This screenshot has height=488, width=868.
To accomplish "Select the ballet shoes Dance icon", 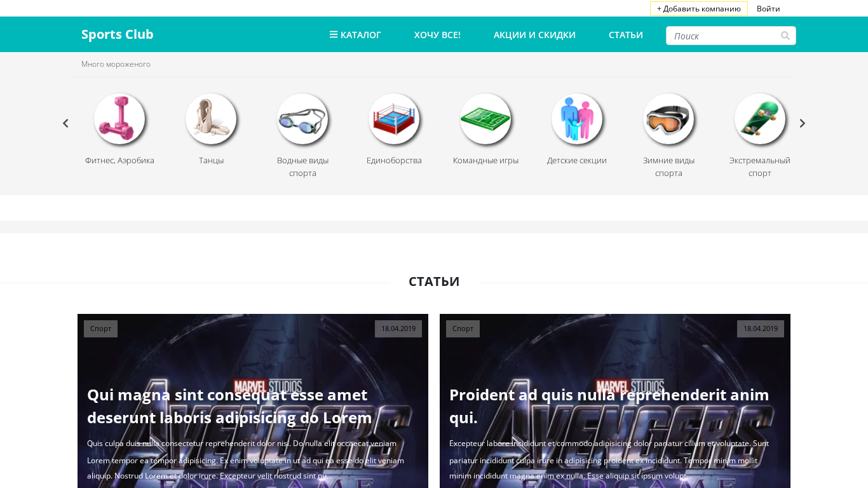I will pos(211,119).
